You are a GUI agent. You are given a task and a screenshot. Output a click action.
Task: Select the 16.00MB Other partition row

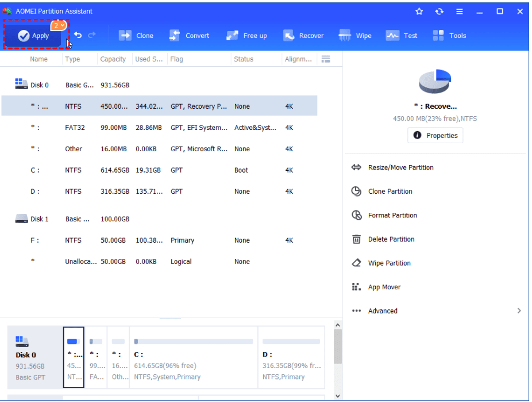coord(159,149)
